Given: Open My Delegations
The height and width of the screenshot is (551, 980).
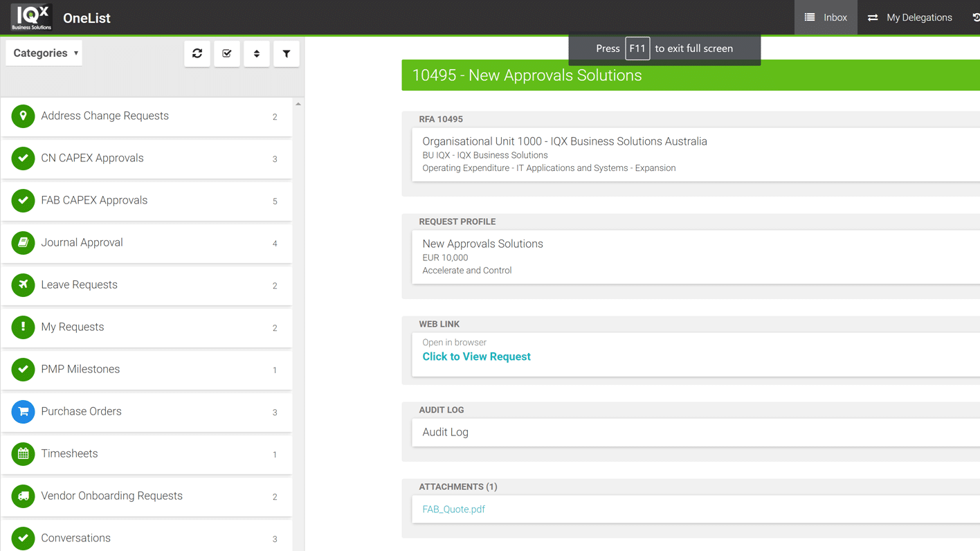Looking at the screenshot, I should pos(909,17).
